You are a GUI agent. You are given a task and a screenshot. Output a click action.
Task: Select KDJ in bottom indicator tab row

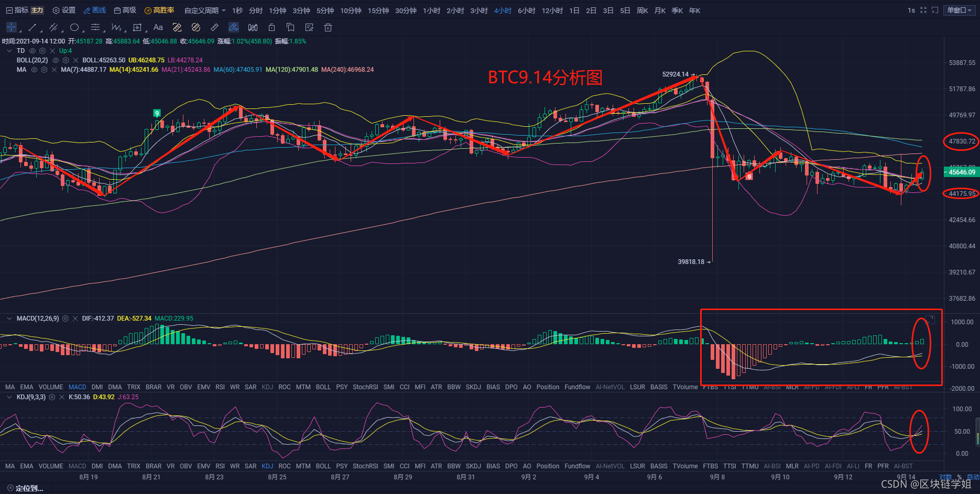pyautogui.click(x=267, y=466)
